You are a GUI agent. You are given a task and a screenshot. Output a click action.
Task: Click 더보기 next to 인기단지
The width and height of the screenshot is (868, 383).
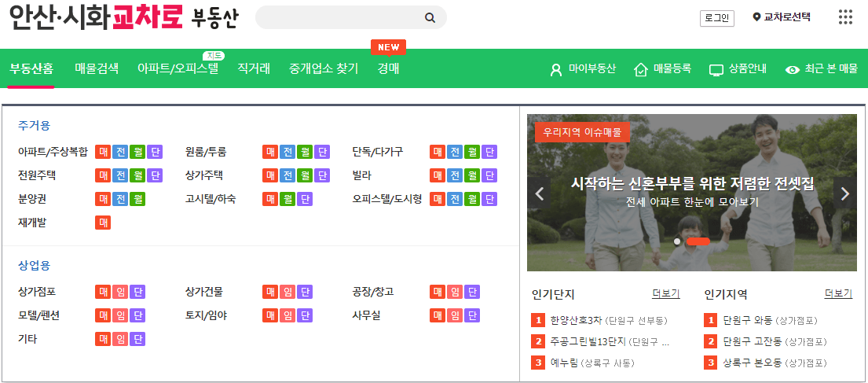666,294
